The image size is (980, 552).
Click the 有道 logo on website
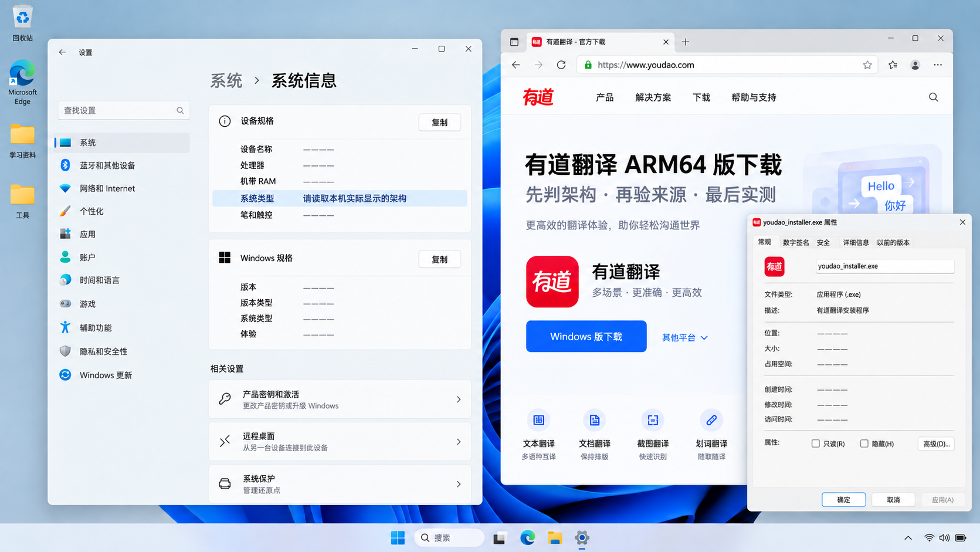538,97
